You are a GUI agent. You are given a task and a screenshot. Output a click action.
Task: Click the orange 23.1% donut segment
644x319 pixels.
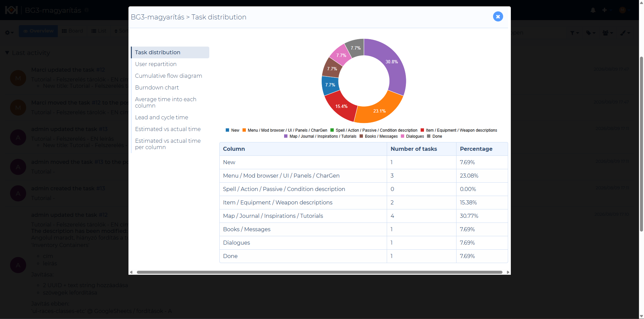tap(380, 111)
